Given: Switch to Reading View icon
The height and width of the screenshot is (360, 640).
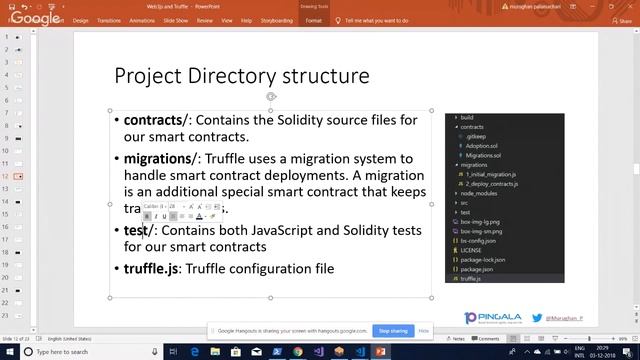Looking at the screenshot, I should coord(541,339).
